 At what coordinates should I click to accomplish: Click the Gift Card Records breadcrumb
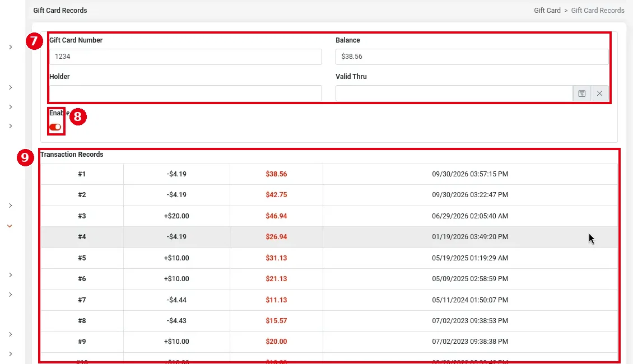598,11
